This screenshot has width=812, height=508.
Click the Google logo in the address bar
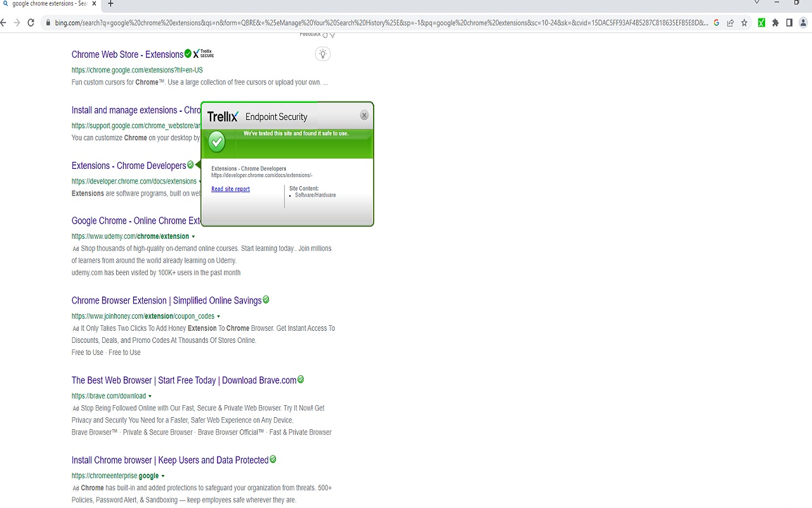coord(716,22)
